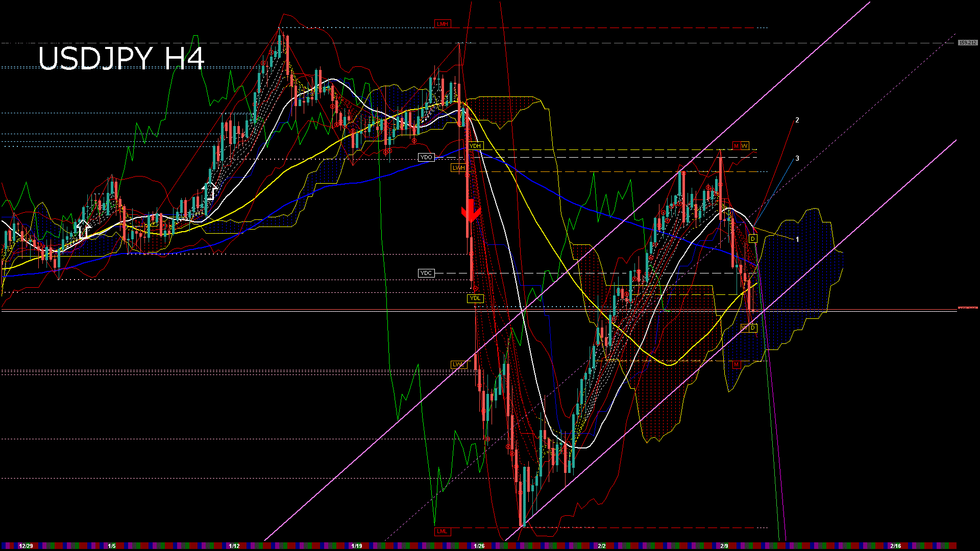
Task: Select projection line label number 1
Action: [x=797, y=239]
